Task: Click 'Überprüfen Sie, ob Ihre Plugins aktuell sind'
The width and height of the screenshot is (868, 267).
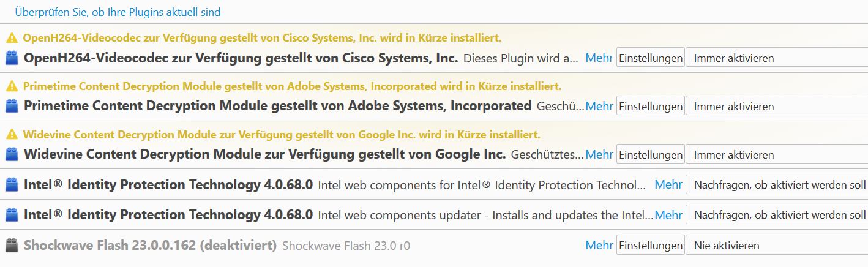Action: (118, 12)
